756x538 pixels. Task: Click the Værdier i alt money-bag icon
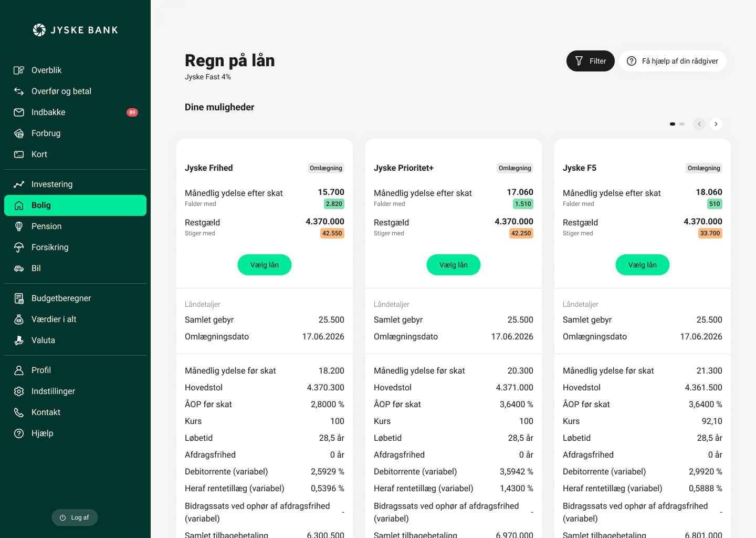(19, 319)
